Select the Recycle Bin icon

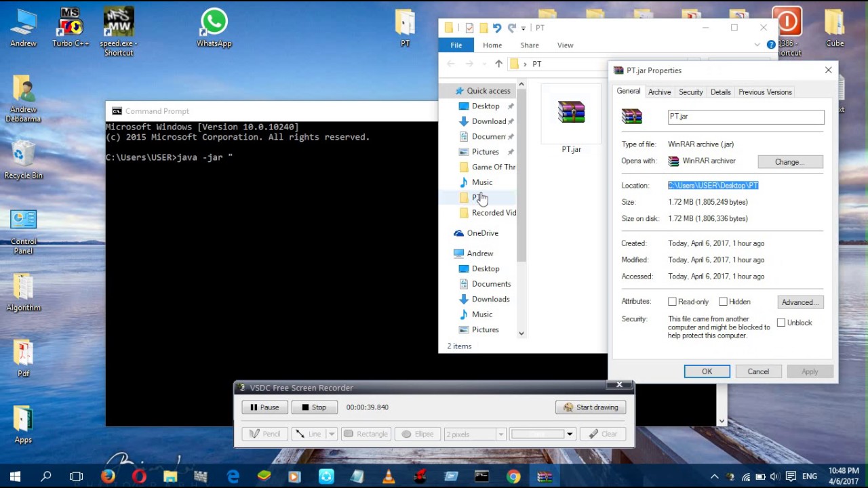(23, 160)
